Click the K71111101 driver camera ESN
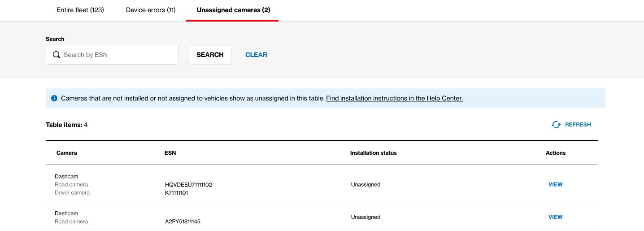 pyautogui.click(x=177, y=193)
